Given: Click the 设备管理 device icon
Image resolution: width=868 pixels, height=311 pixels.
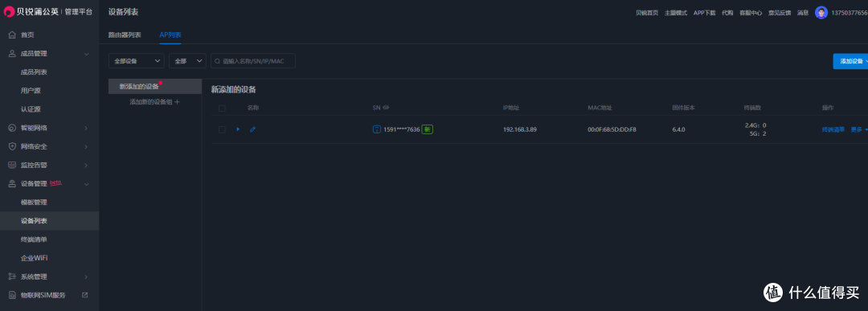Looking at the screenshot, I should 12,184.
